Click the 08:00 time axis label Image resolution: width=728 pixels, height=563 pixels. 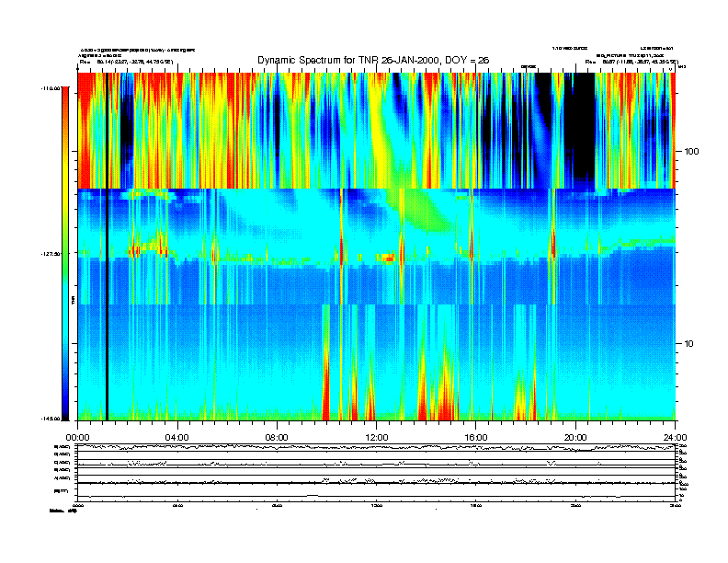[277, 438]
